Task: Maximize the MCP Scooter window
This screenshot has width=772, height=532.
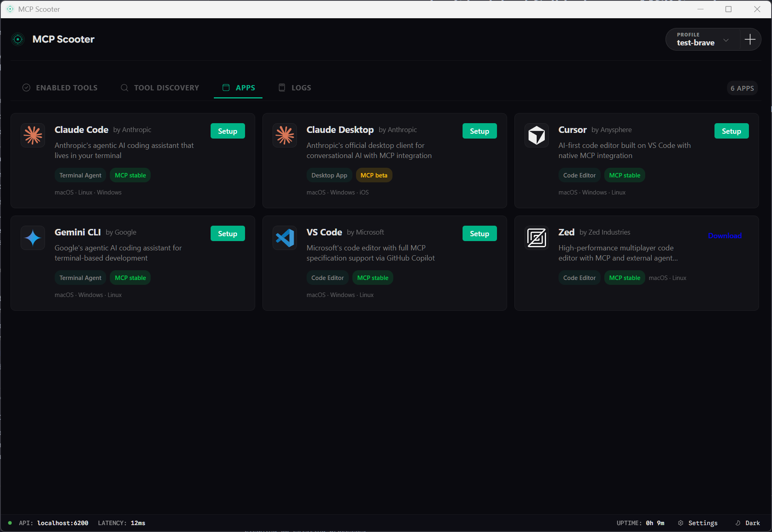Action: (x=728, y=9)
